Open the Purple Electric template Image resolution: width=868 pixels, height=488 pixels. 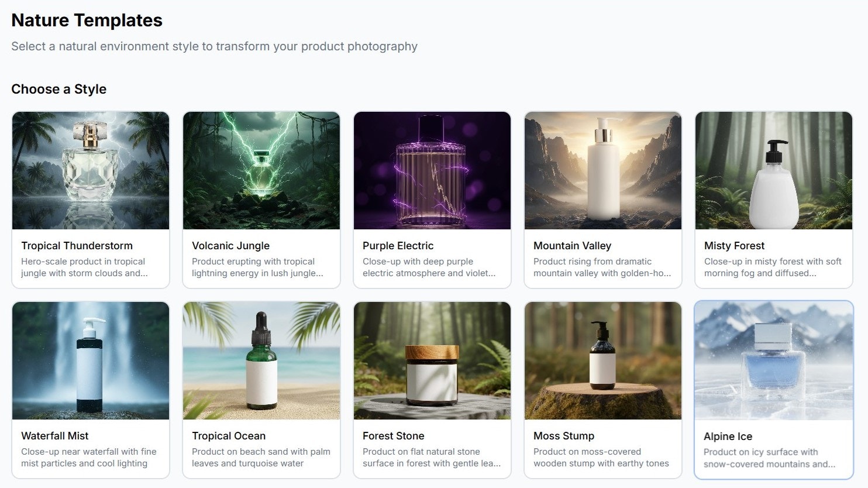pyautogui.click(x=432, y=170)
